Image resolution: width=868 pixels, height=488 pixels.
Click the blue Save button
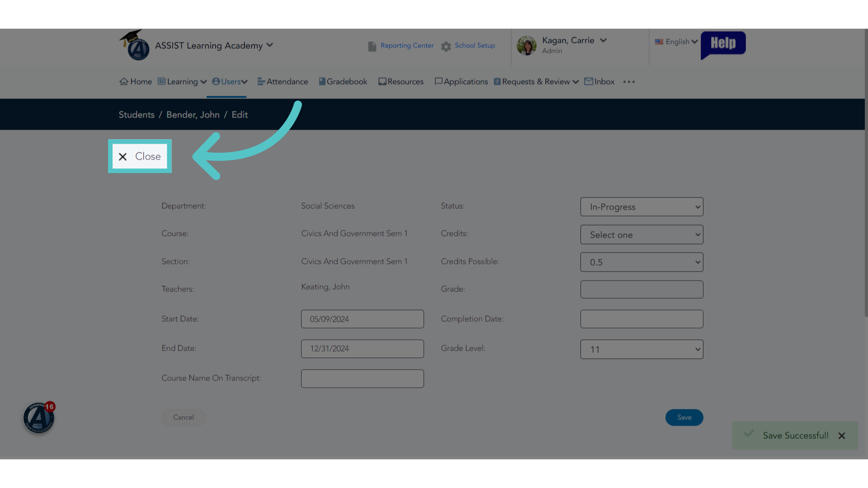(x=684, y=418)
